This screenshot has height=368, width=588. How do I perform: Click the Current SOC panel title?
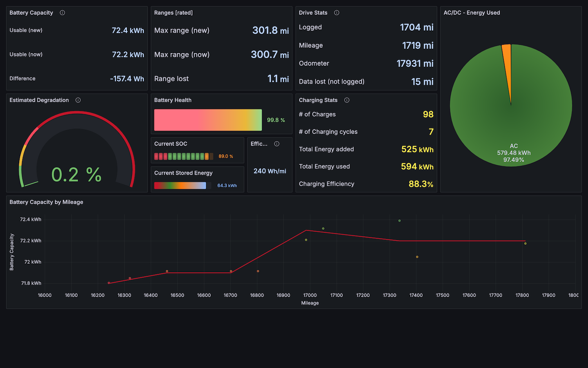pyautogui.click(x=171, y=144)
